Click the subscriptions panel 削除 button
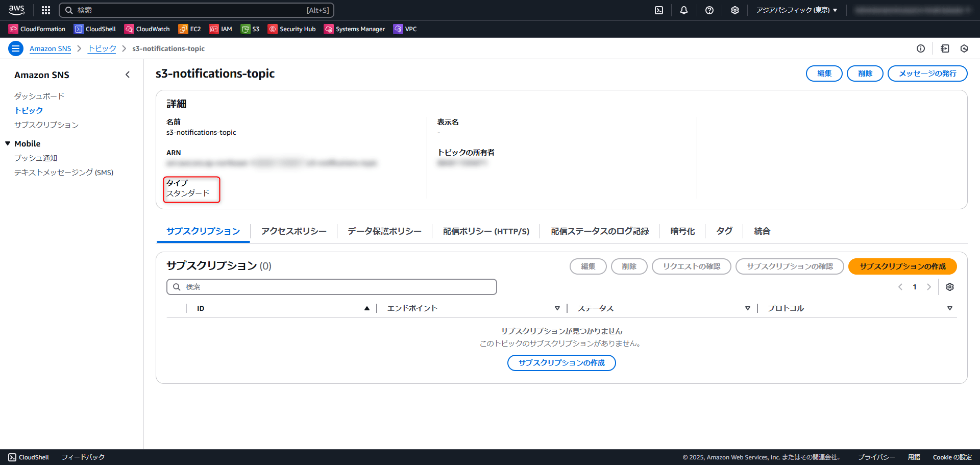The image size is (980, 465). 629,266
